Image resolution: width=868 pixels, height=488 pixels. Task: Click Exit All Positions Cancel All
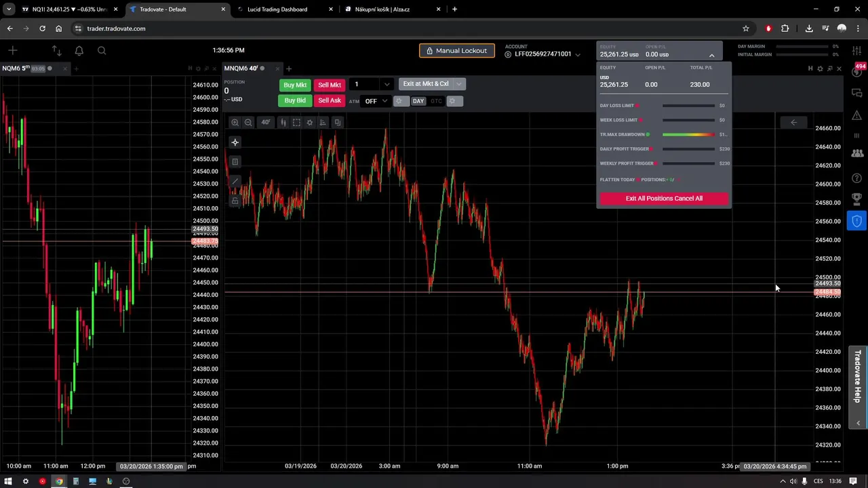[664, 199]
